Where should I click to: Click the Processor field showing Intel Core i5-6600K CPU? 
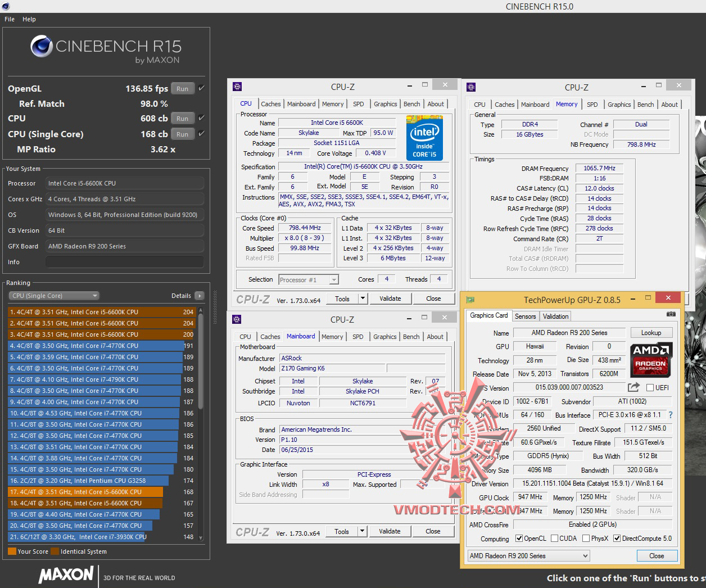pos(125,183)
